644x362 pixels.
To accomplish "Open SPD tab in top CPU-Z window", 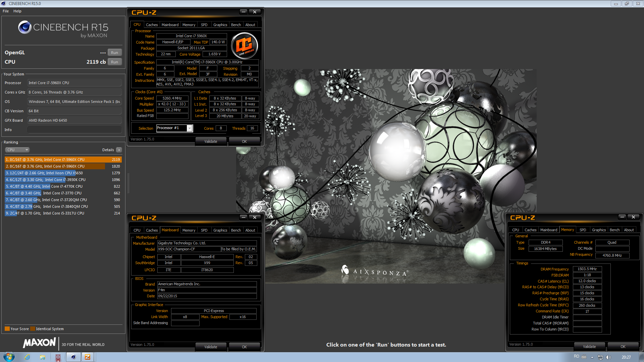I will [204, 25].
